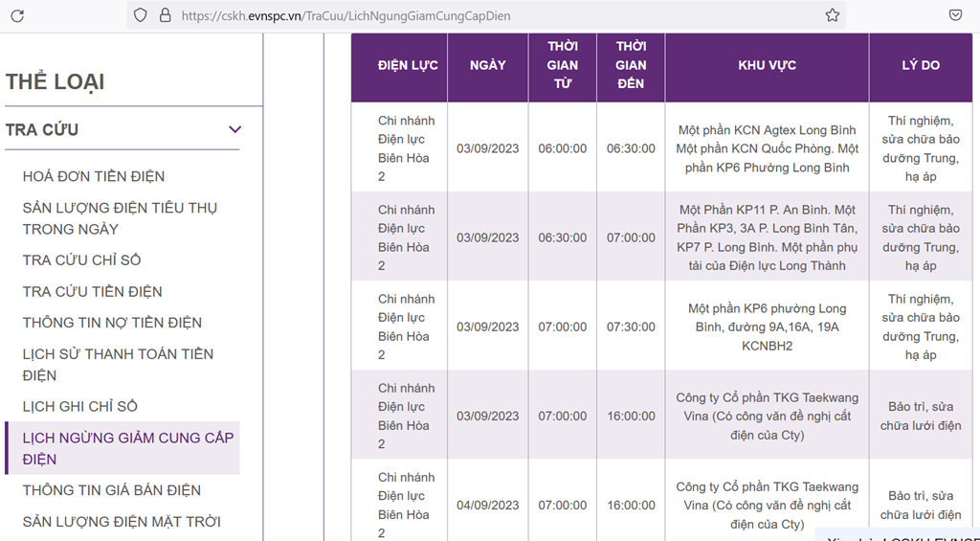Image resolution: width=980 pixels, height=541 pixels.
Task: Go to TRA CỨU TIỀN ĐIỆN
Action: [x=93, y=292]
